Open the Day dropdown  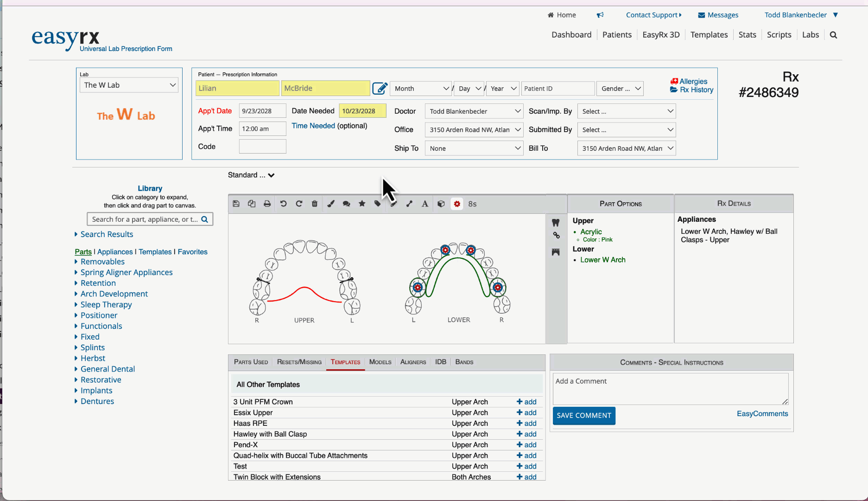point(469,89)
